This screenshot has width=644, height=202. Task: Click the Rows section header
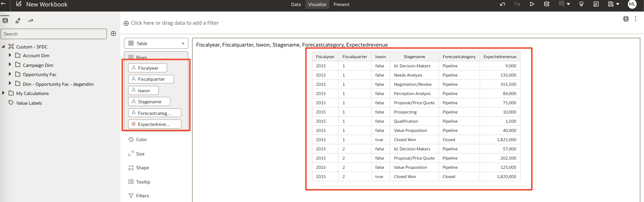coord(141,57)
